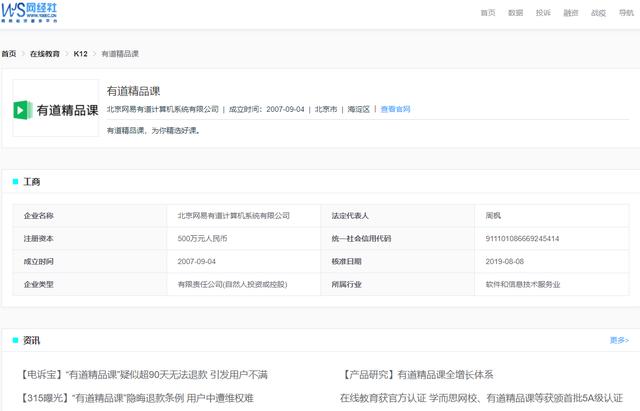Click the 查看官网 link
The width and height of the screenshot is (640, 411).
pyautogui.click(x=395, y=109)
